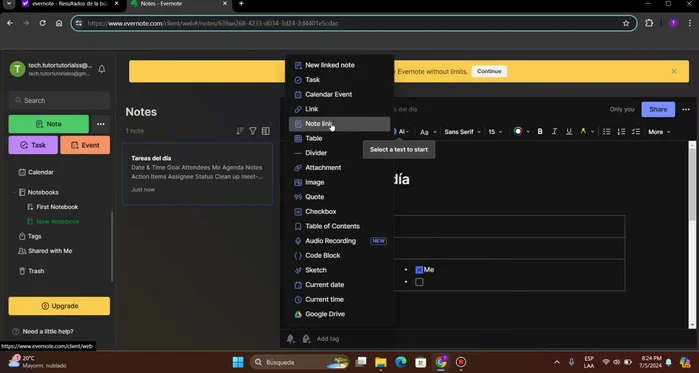Open the font size 15 dropdown
This screenshot has width=699, height=373.
(x=495, y=132)
